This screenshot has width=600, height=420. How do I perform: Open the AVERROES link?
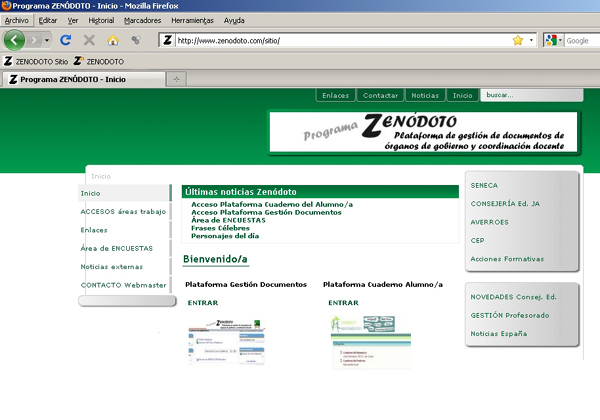click(489, 222)
